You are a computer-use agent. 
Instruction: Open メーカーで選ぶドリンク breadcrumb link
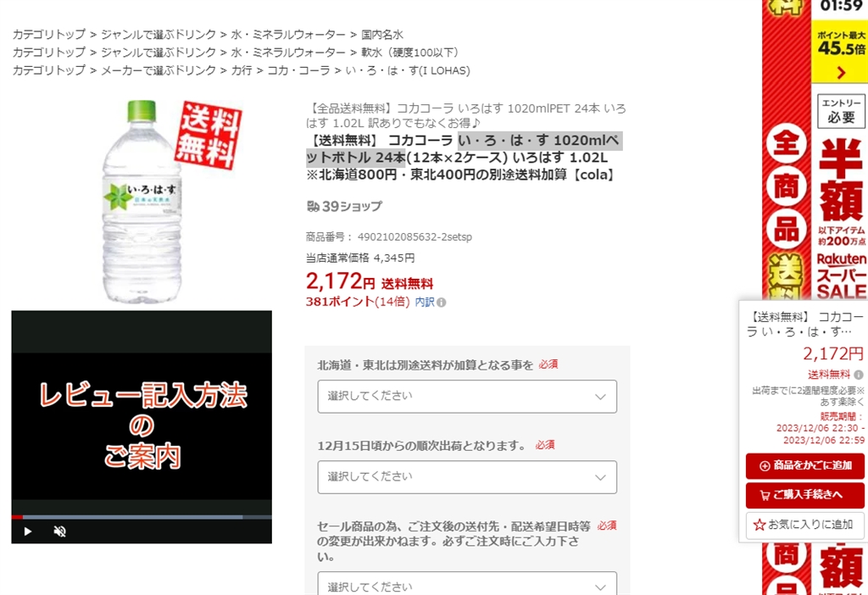[x=159, y=71]
